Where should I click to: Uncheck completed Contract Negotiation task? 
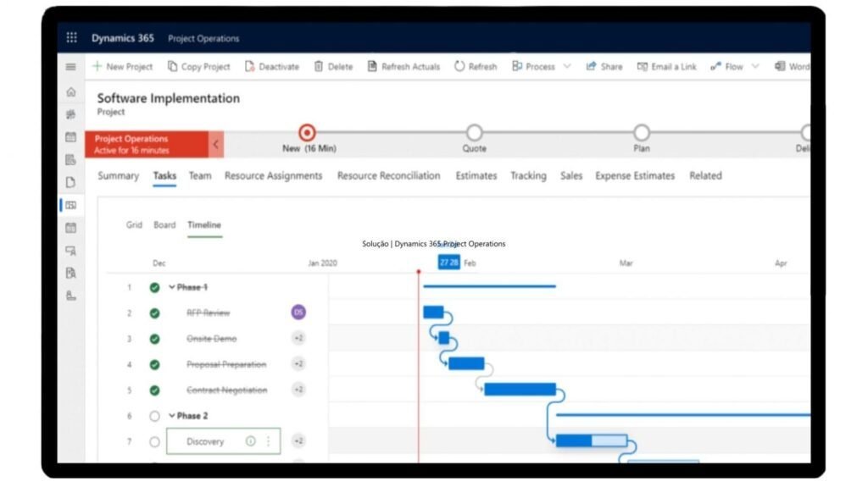coord(154,390)
